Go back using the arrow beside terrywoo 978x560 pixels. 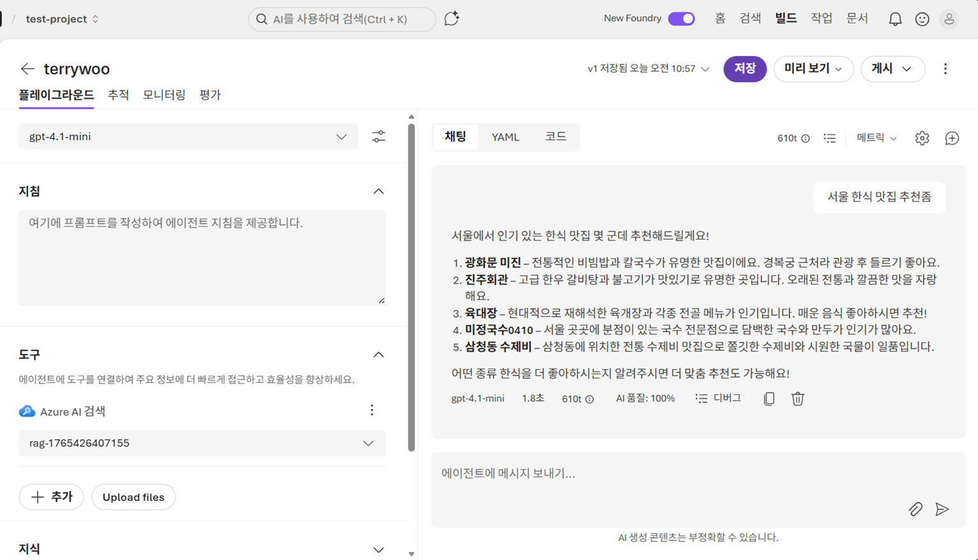point(27,68)
